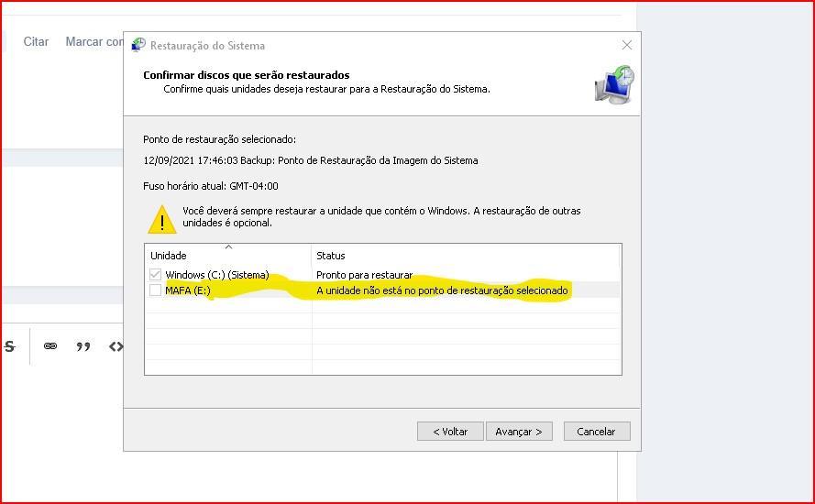Click the strikethrough icon in background editor
The width and height of the screenshot is (815, 504).
pyautogui.click(x=10, y=346)
